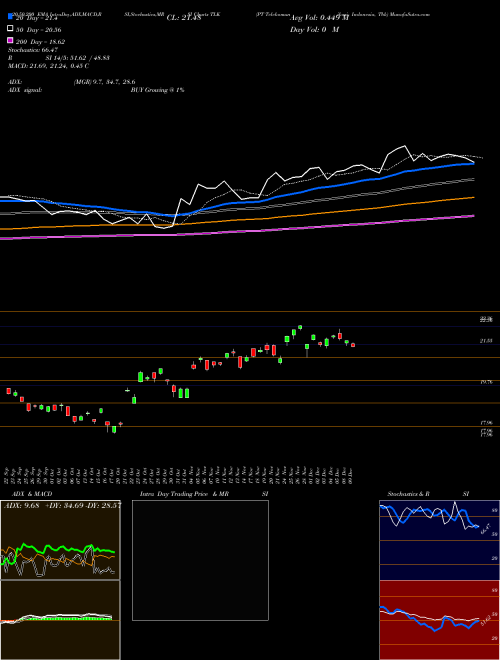
Task: Click the '(MGR) 9.7, 34.7, 28.6' ADX values
Action: click(x=104, y=82)
